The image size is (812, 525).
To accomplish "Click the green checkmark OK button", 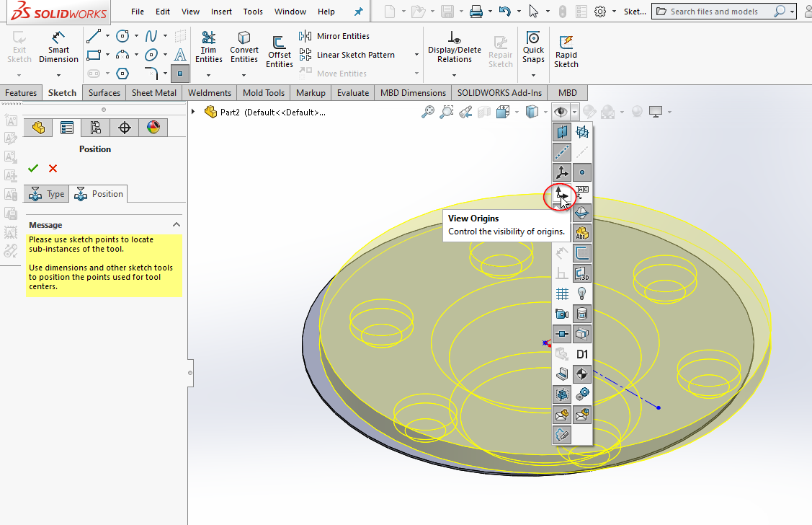I will [32, 168].
